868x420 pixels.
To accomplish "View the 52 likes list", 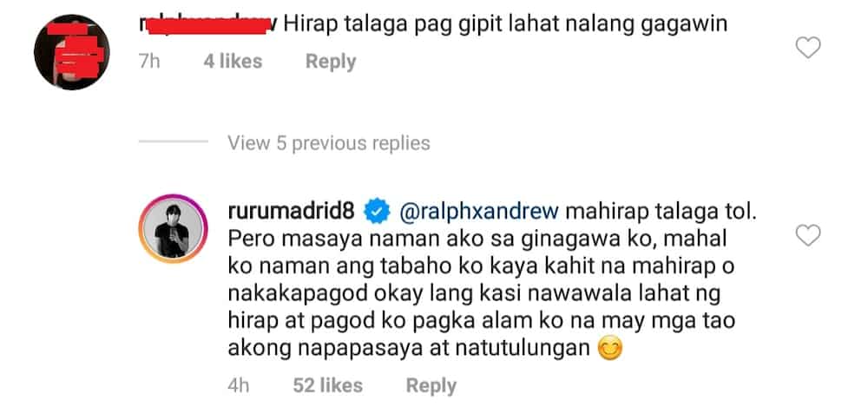I will point(328,385).
